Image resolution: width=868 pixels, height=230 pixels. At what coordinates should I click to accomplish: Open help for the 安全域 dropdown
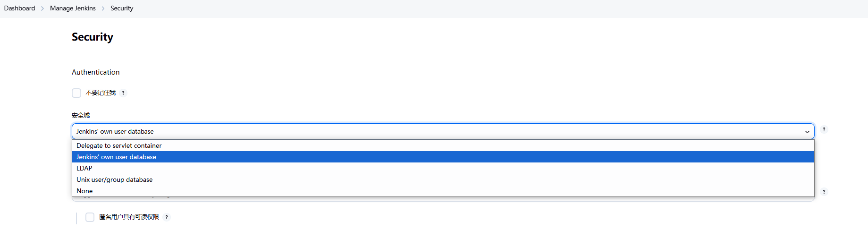click(x=824, y=129)
